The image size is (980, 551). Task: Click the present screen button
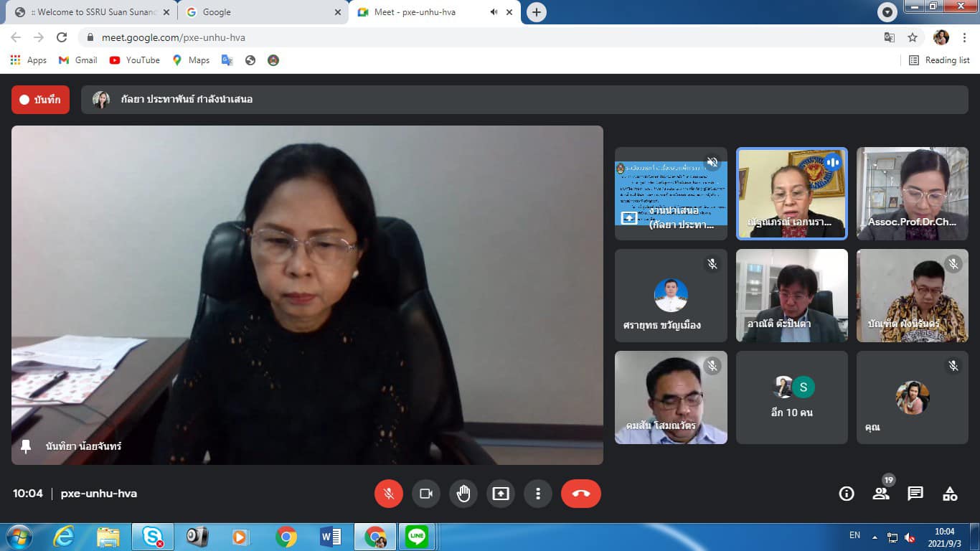tap(501, 494)
